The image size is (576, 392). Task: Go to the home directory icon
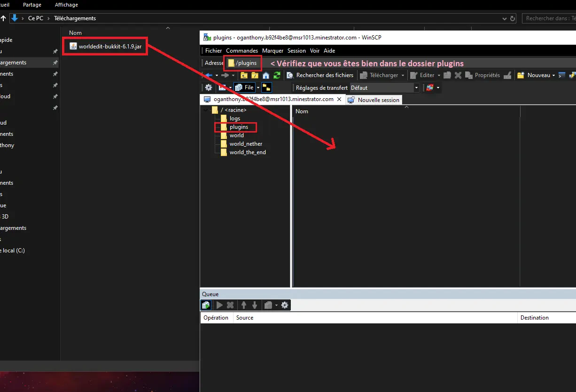(266, 75)
